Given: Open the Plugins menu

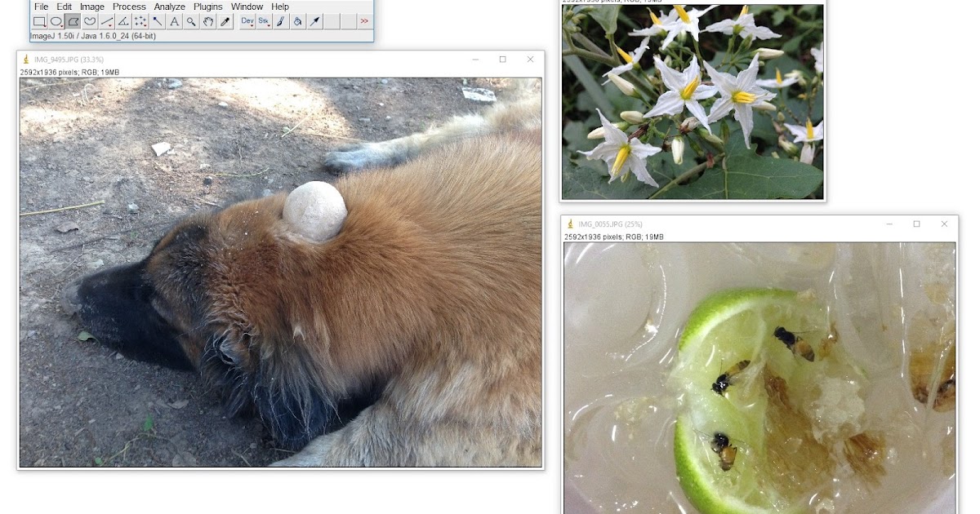Looking at the screenshot, I should tap(207, 7).
